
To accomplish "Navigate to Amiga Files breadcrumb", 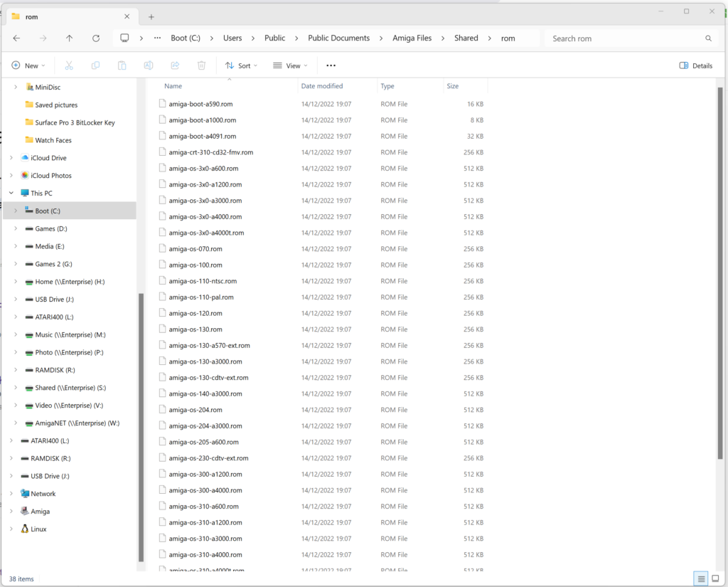I will coord(412,38).
